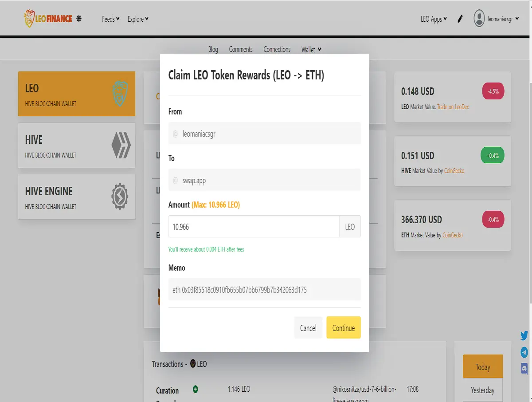Click the receive about 0.004 ETH notice
Viewport: 532px width, 402px height.
(x=206, y=249)
